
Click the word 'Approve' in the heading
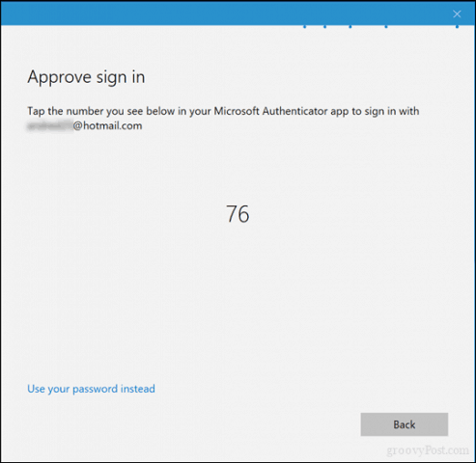point(60,77)
